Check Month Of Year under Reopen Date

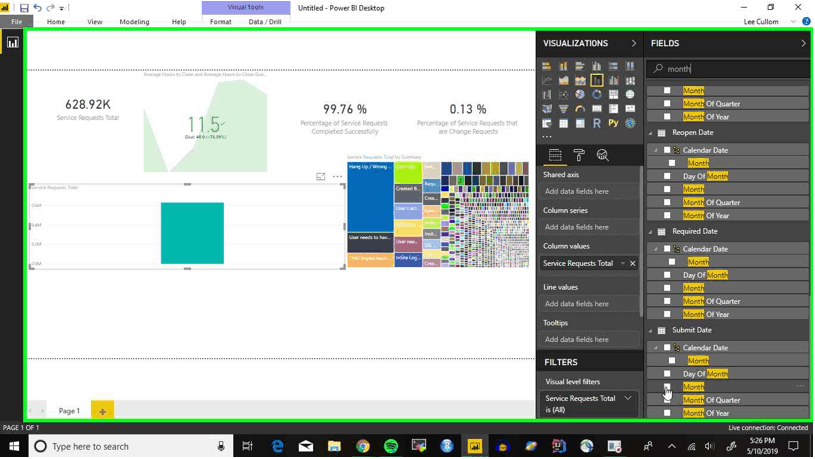tap(667, 215)
